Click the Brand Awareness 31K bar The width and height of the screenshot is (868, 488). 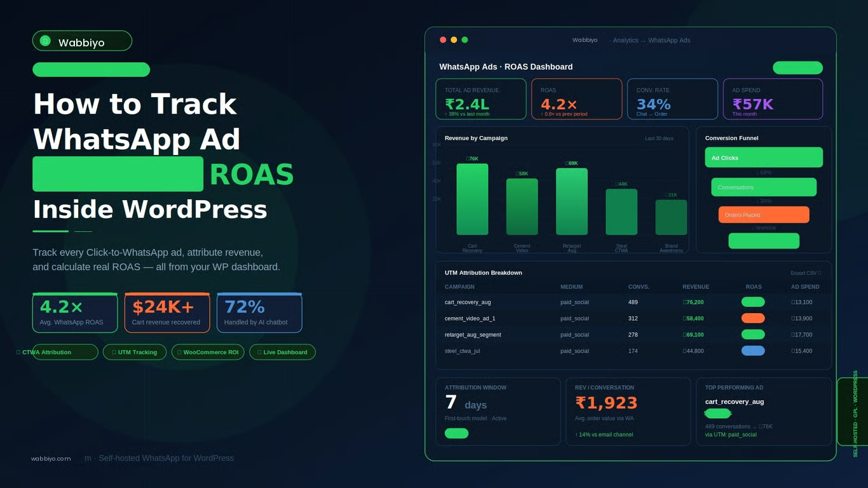[x=671, y=217]
